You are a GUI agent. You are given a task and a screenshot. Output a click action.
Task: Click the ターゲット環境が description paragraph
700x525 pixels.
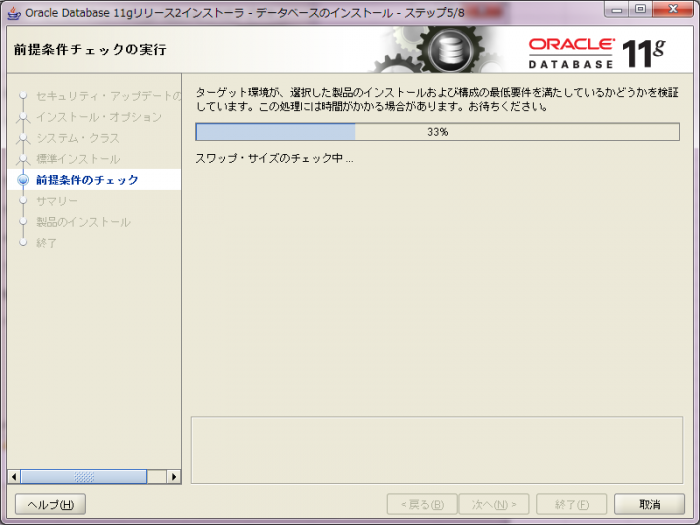(437, 99)
